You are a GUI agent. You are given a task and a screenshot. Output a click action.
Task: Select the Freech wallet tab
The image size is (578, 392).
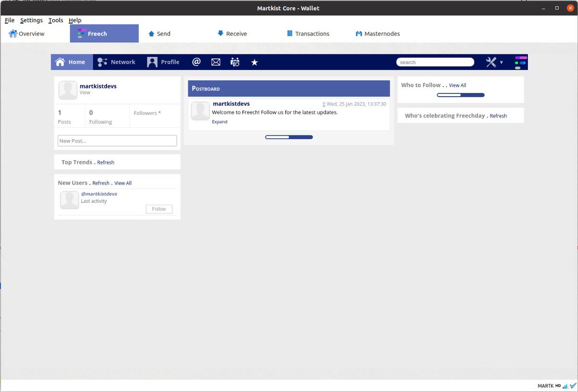coord(104,34)
